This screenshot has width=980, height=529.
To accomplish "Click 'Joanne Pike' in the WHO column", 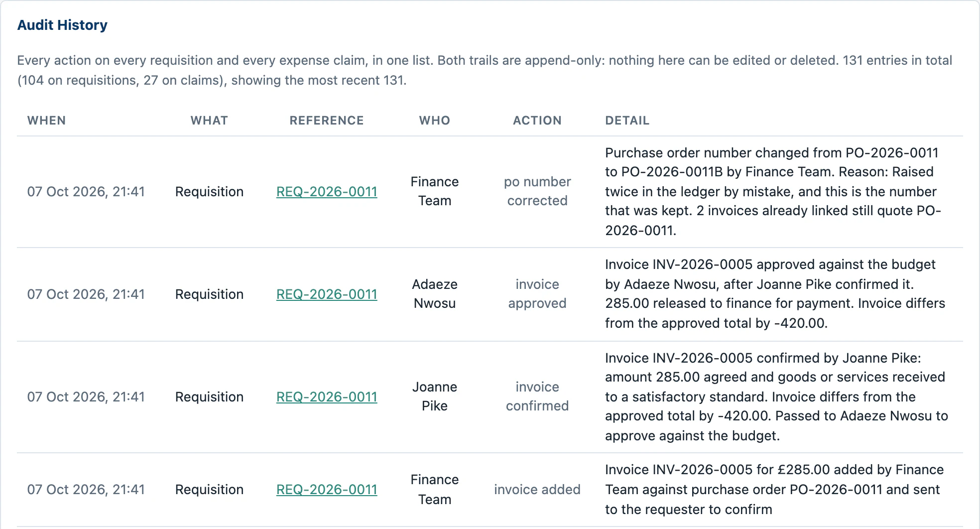I will coord(435,397).
